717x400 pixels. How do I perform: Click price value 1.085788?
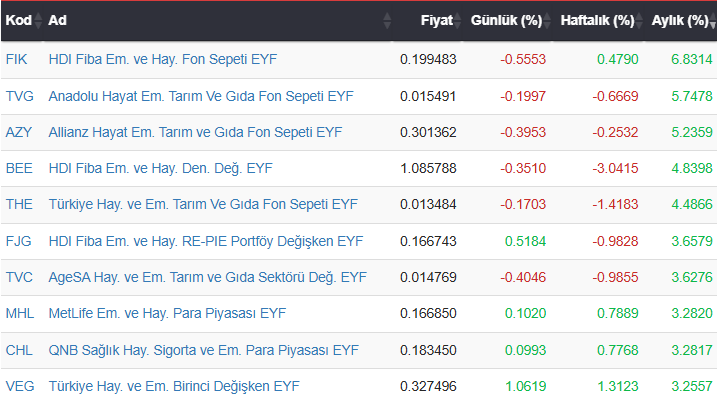pyautogui.click(x=428, y=169)
